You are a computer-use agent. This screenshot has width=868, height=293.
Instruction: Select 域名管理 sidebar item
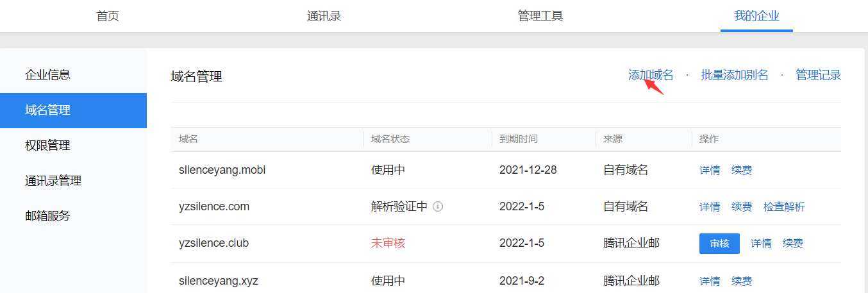(x=47, y=110)
